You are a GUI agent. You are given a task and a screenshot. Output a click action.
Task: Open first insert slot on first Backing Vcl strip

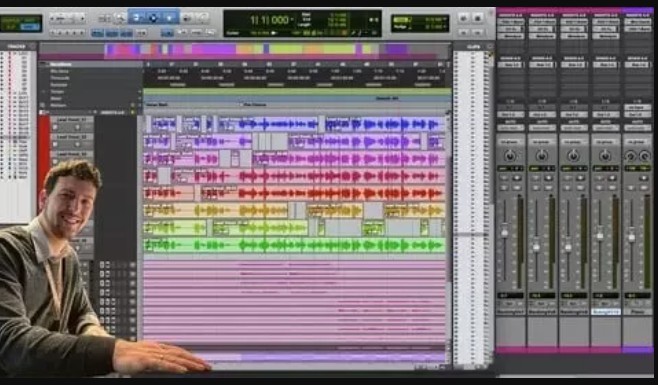(x=510, y=22)
